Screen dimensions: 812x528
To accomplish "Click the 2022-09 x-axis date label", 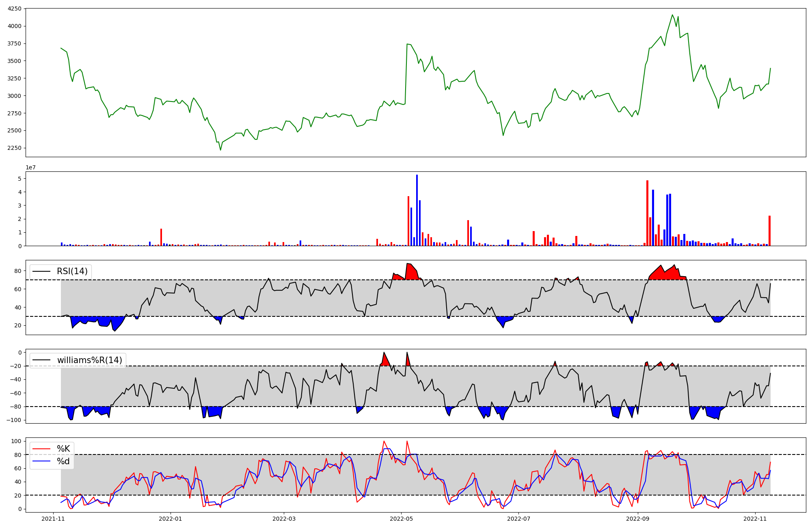I will (637, 519).
